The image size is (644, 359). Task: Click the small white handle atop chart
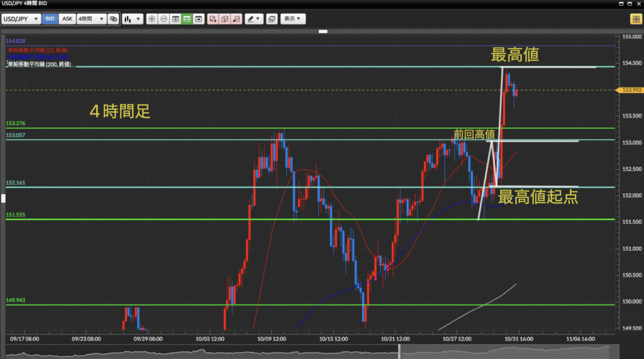(323, 31)
